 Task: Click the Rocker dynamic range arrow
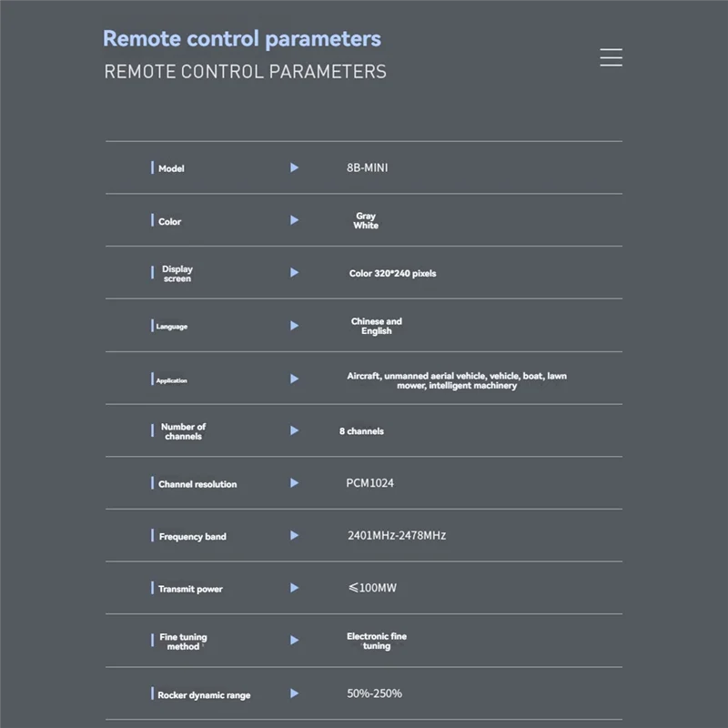(294, 693)
